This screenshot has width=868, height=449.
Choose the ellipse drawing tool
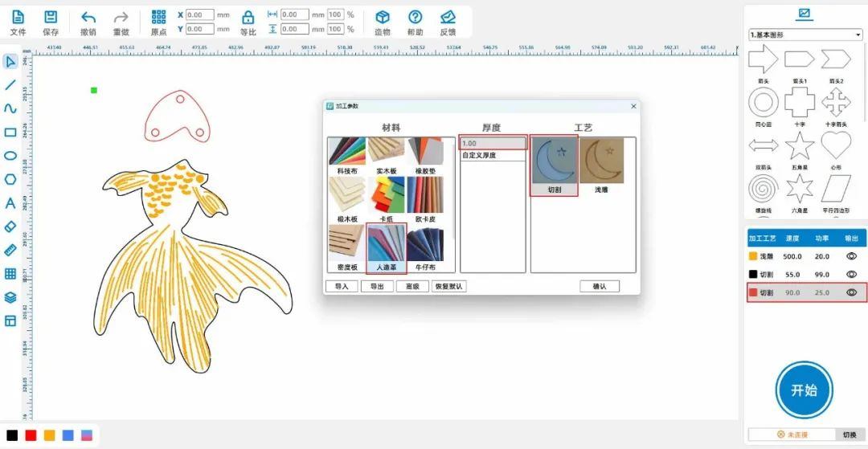point(10,156)
